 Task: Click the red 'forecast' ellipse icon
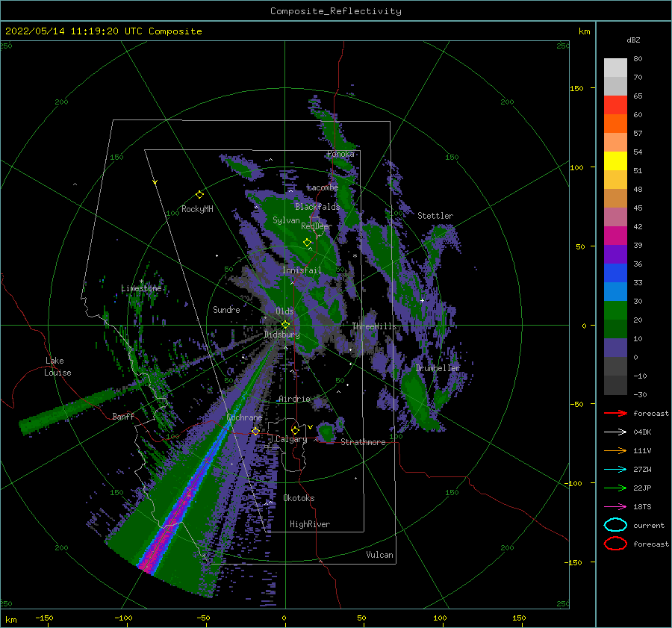(615, 544)
